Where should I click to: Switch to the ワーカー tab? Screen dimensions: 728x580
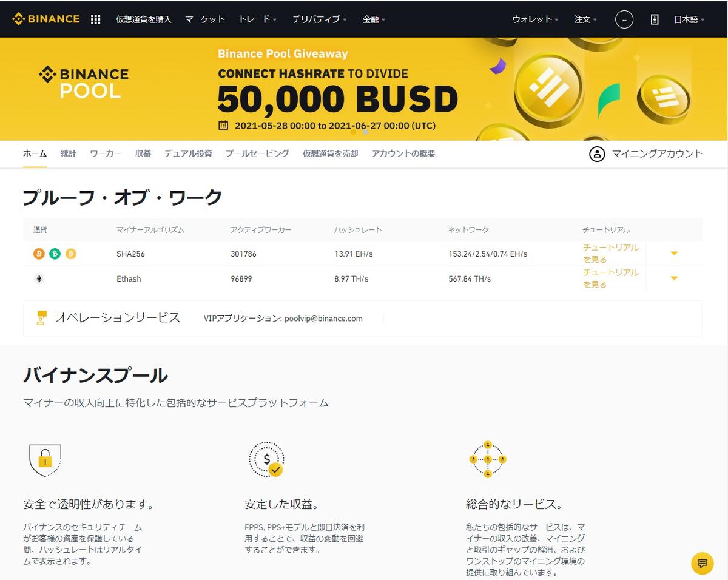106,153
